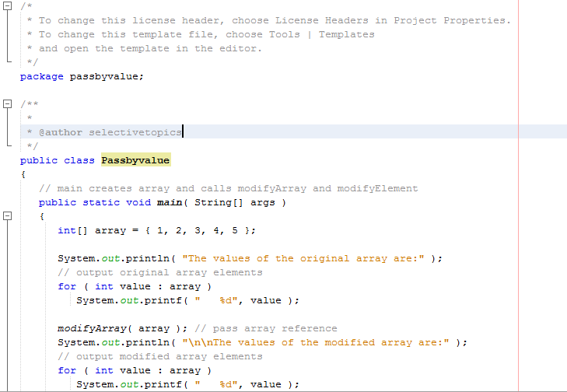
Task: Click string "\n\nThe values of the modified array are:"
Action: (x=316, y=342)
